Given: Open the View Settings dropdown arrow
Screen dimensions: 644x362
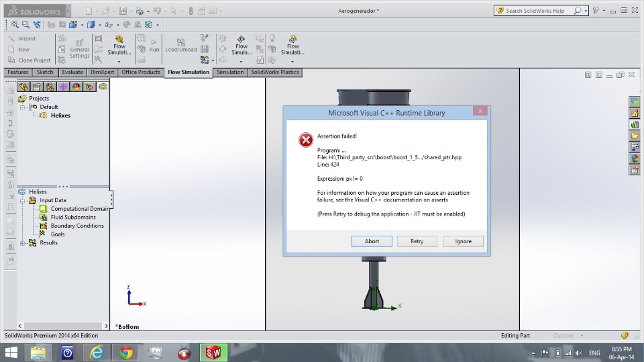Looking at the screenshot, I should 157,25.
